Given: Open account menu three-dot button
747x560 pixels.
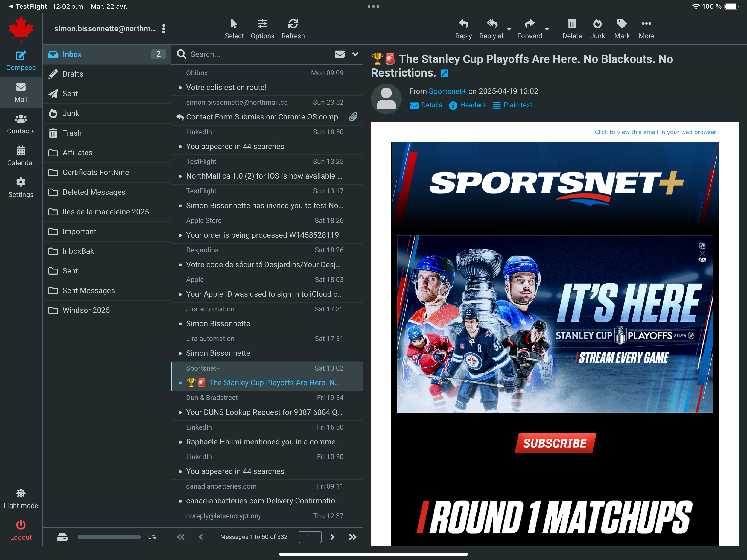Looking at the screenshot, I should 164,29.
